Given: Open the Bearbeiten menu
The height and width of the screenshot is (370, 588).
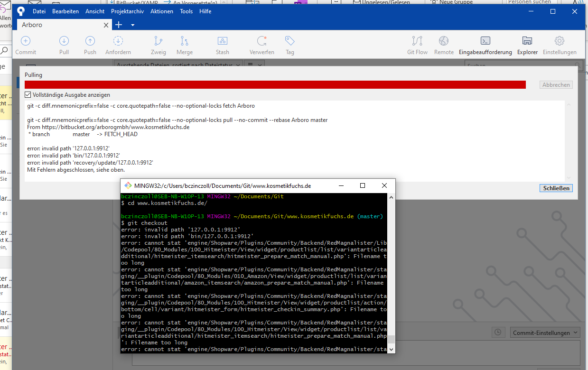Looking at the screenshot, I should 65,11.
